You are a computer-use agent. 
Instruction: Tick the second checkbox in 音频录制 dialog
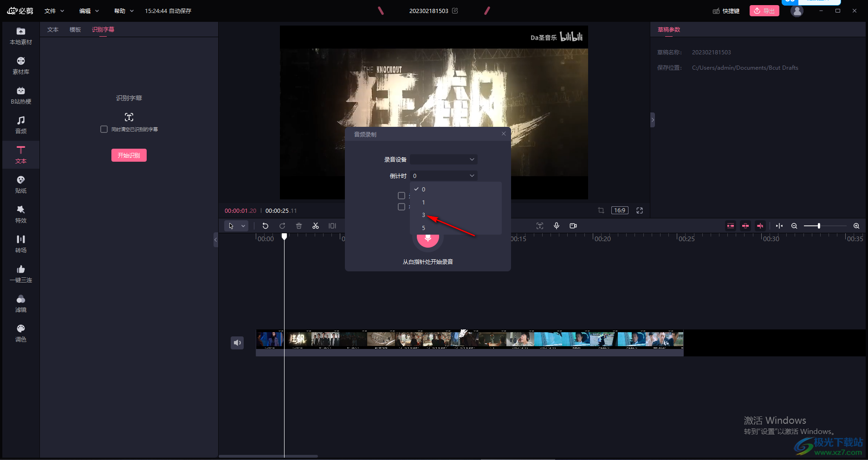pos(402,207)
